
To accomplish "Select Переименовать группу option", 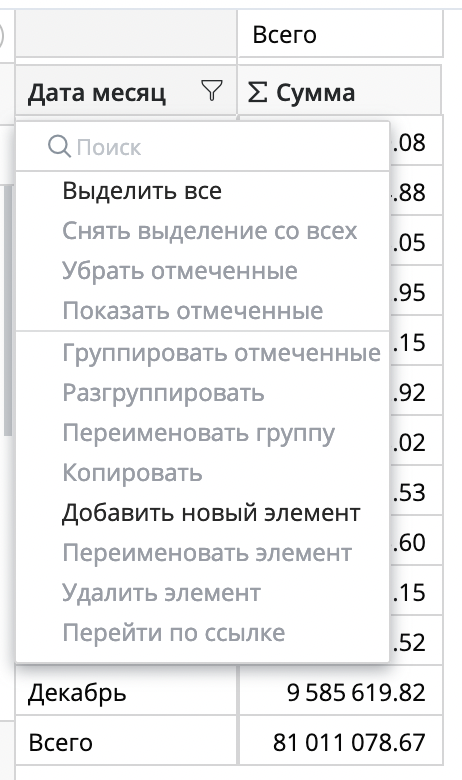I will [198, 433].
